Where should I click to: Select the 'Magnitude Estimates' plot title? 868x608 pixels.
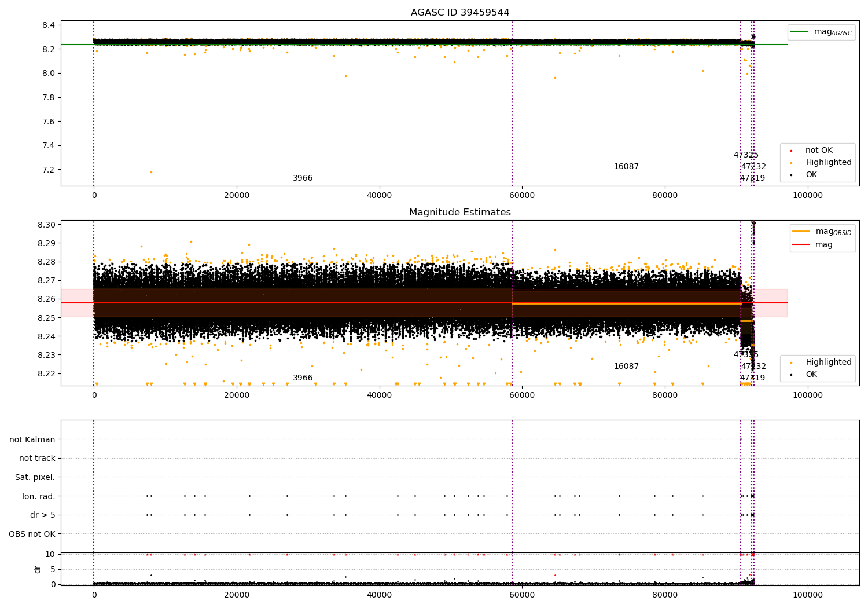tap(460, 213)
